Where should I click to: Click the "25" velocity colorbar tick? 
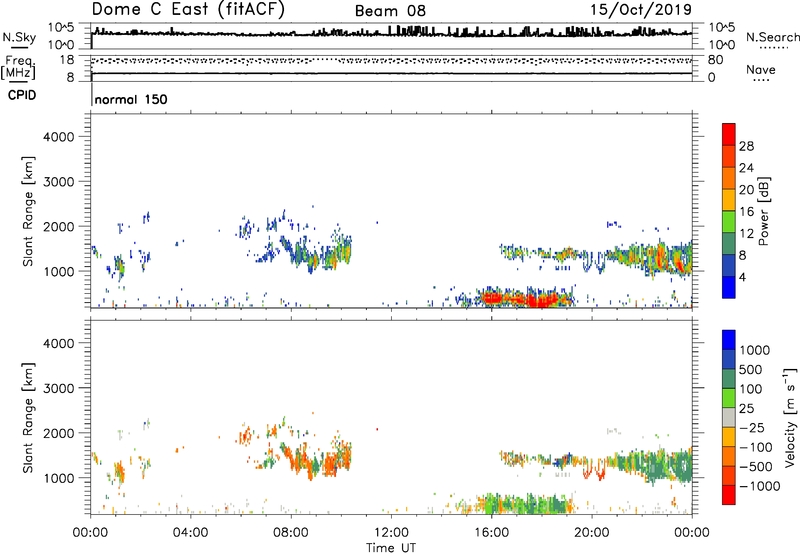[x=746, y=409]
